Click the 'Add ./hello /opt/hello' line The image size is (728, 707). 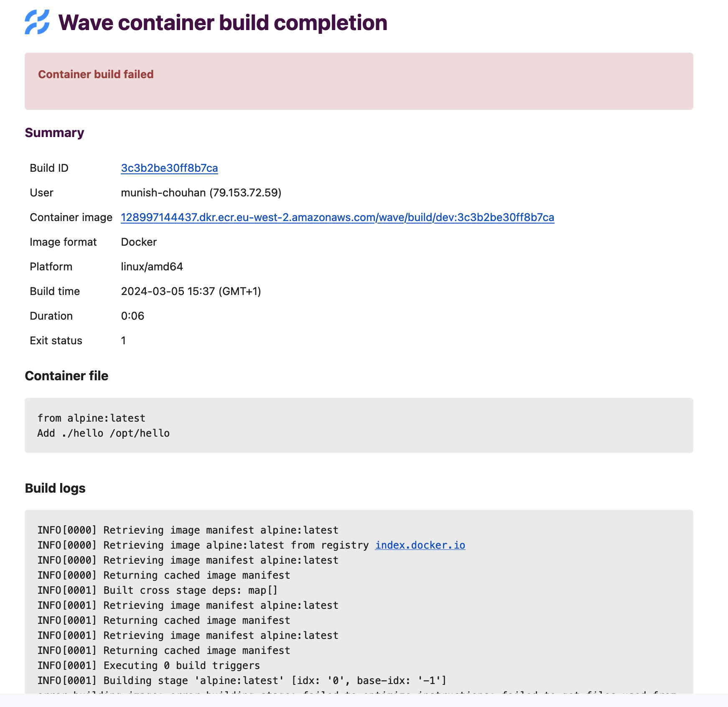pos(104,433)
